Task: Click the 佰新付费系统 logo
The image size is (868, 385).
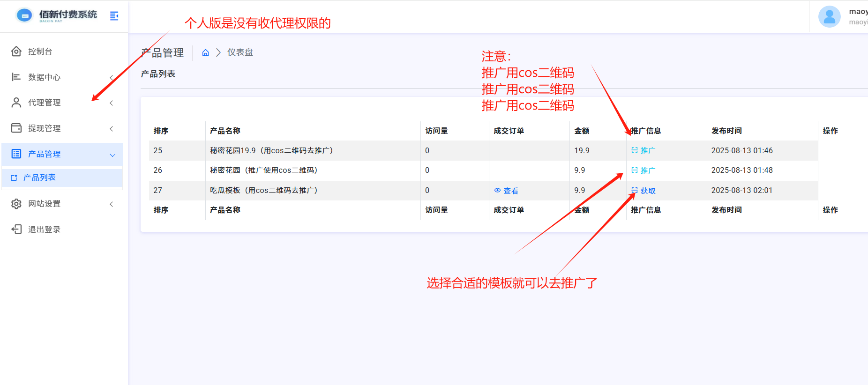Action: click(57, 15)
